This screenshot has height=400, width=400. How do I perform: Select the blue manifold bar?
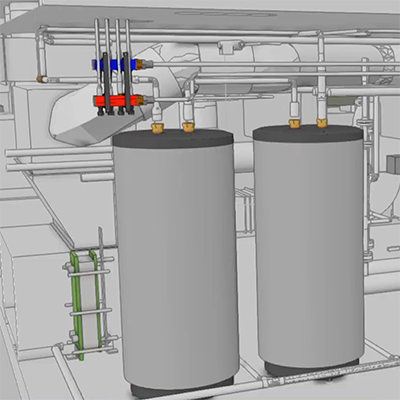[114, 65]
